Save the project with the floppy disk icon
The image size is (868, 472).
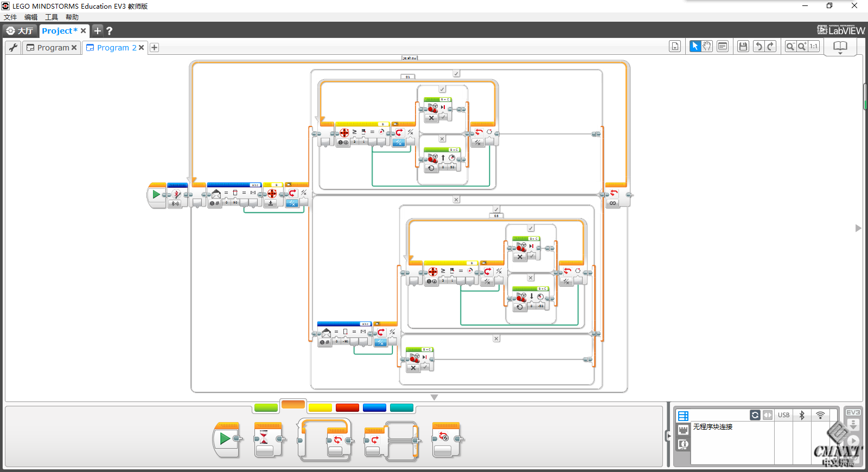coord(743,47)
